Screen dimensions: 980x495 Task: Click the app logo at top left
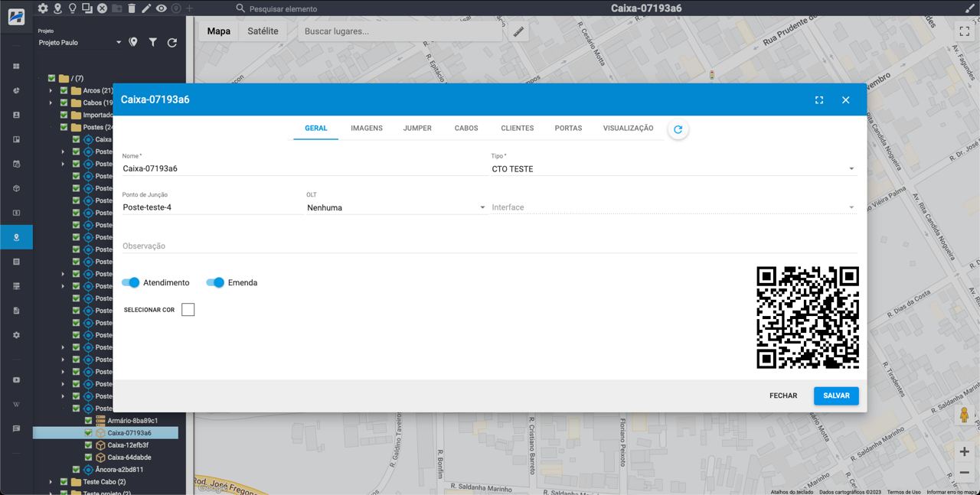[16, 17]
